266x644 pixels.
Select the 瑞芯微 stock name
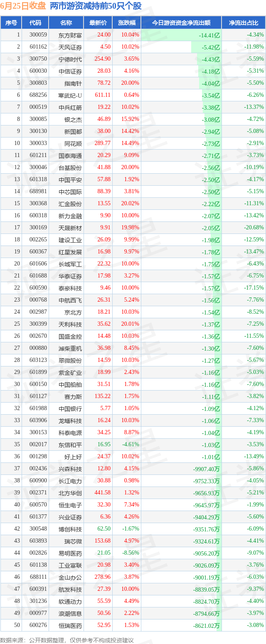coord(73,541)
